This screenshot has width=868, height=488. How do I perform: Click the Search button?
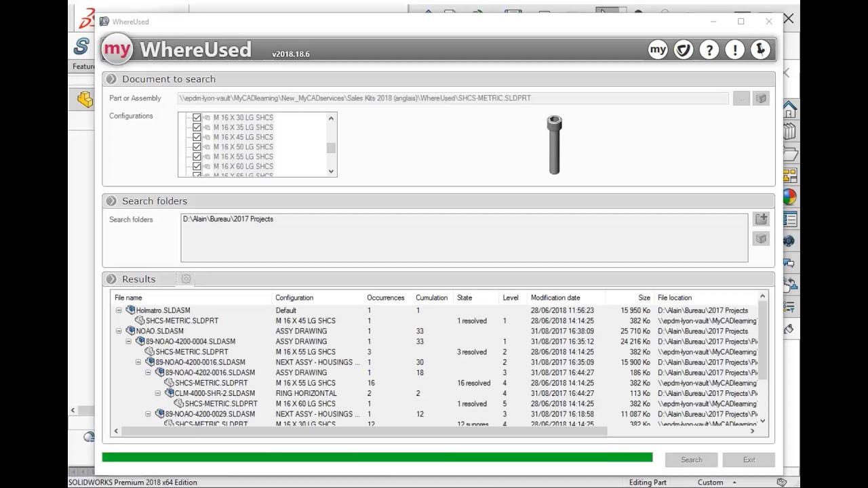point(692,460)
